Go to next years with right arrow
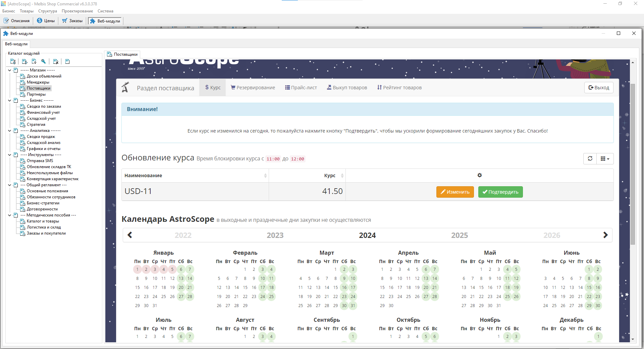The width and height of the screenshot is (644, 349). point(605,235)
